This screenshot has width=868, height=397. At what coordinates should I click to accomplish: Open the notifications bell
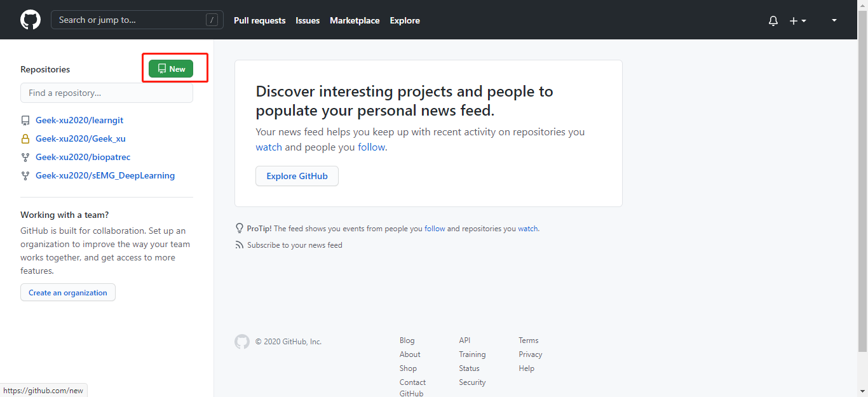pyautogui.click(x=773, y=20)
